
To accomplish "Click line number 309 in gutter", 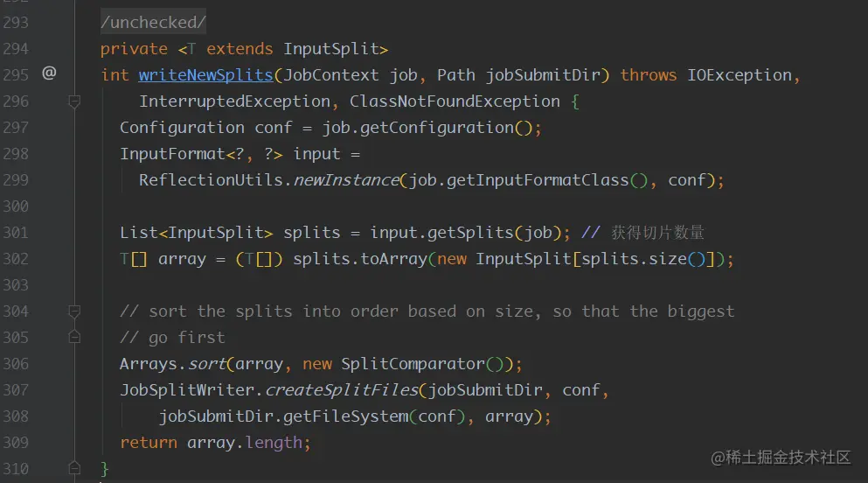I will click(x=16, y=443).
